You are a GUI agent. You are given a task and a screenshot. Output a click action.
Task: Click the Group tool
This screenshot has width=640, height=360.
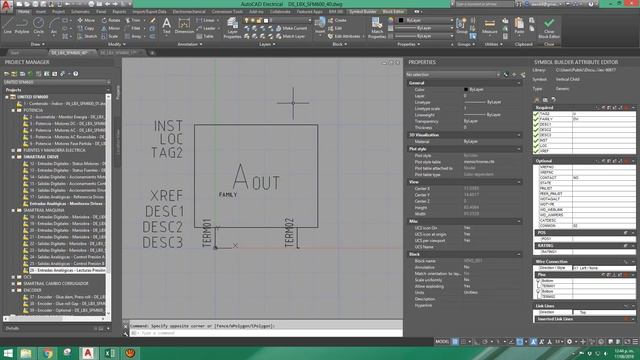coord(462,25)
